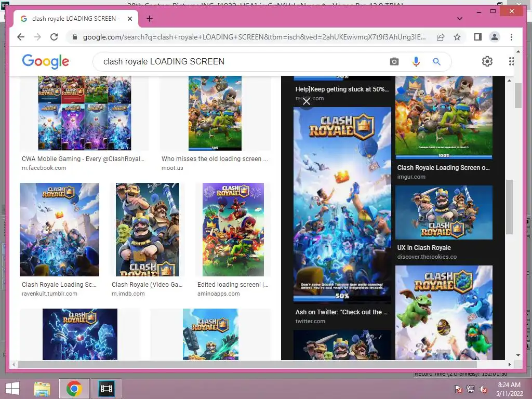Submit search using the magnifying glass icon
Viewport: 532px width, 399px height.
tap(436, 61)
